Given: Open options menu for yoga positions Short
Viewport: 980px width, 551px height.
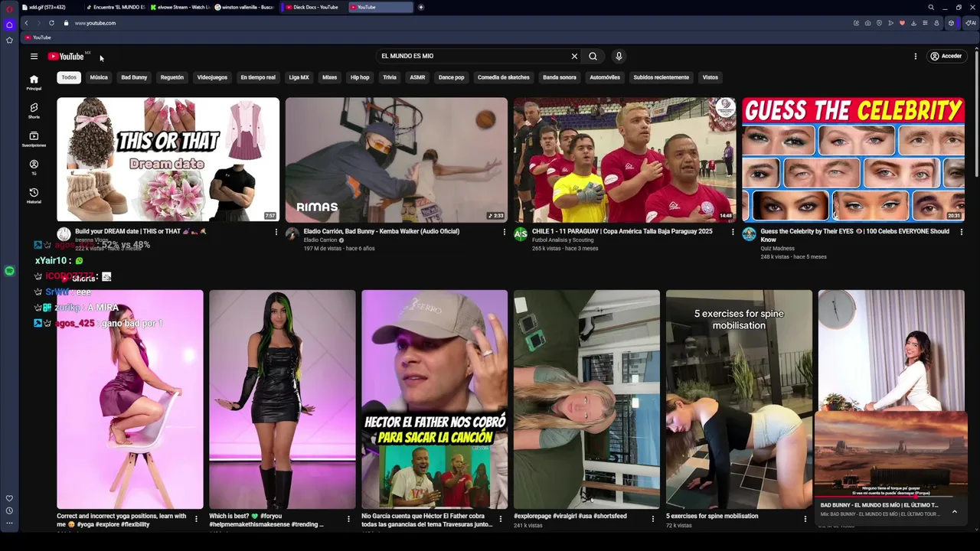Looking at the screenshot, I should coord(196,519).
